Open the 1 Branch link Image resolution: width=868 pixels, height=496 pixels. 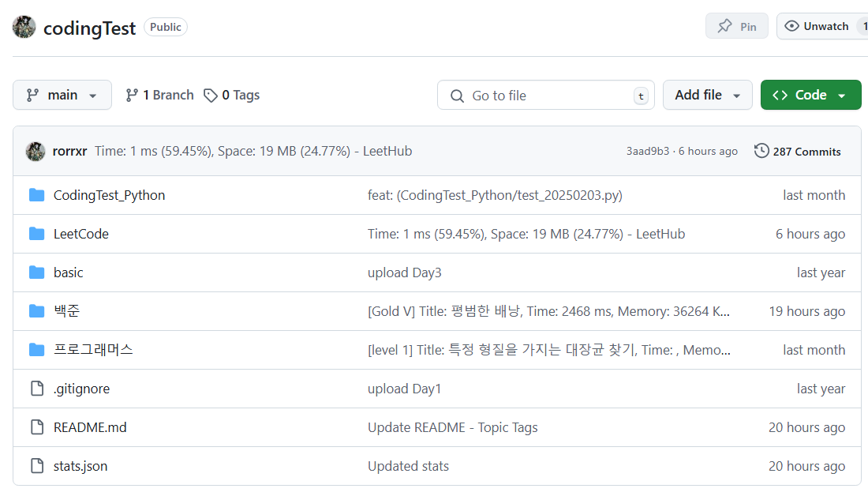pos(159,96)
